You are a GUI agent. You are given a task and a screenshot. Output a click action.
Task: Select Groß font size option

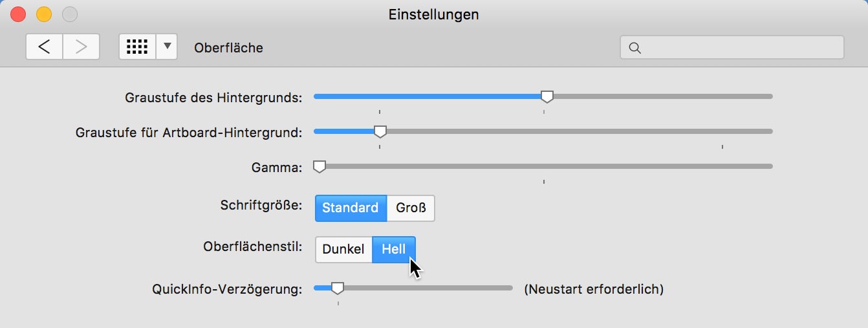(411, 208)
